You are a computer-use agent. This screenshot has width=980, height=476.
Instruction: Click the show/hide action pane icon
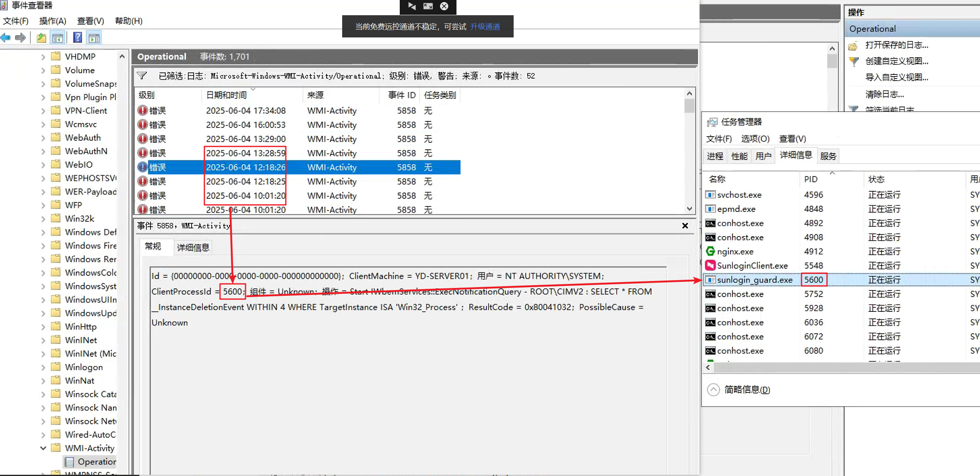point(94,38)
